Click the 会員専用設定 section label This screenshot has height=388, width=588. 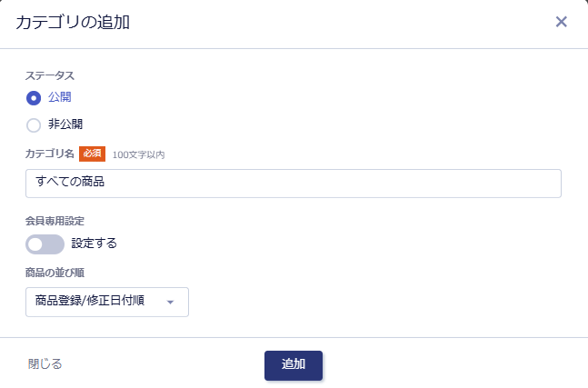(x=55, y=221)
